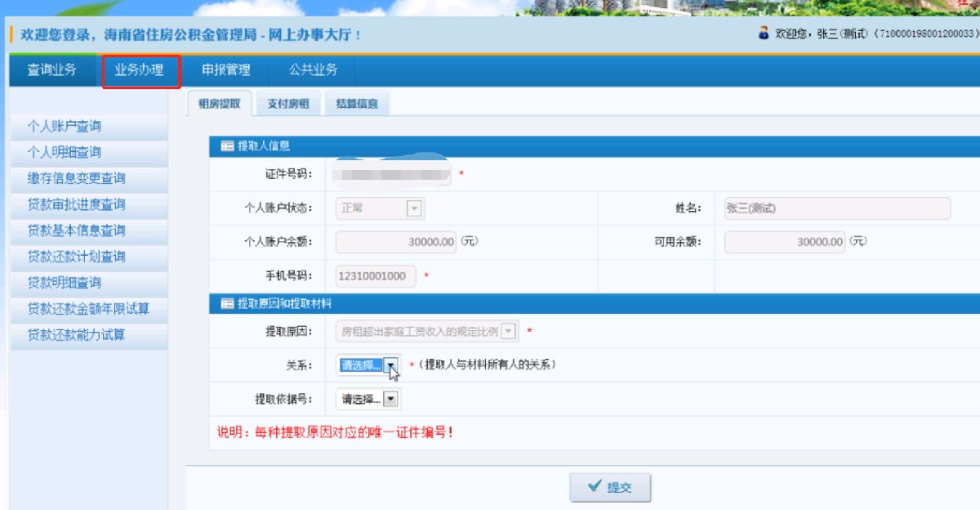Click the grid icon beside 提取原因和提取材料 header
980x510 pixels.
pyautogui.click(x=227, y=304)
